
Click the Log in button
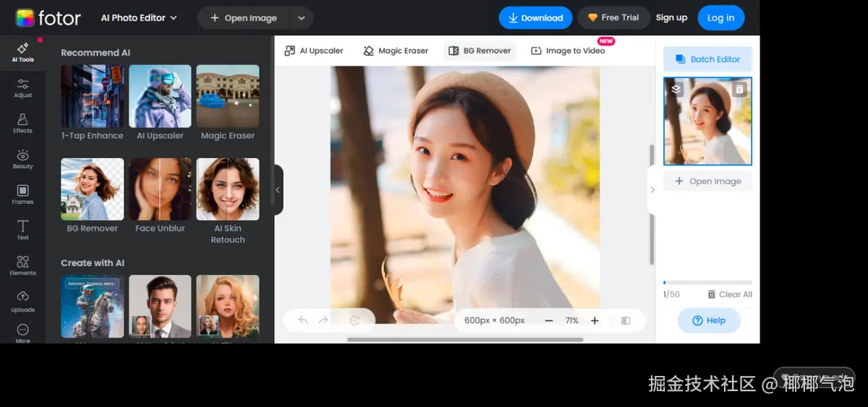(720, 18)
